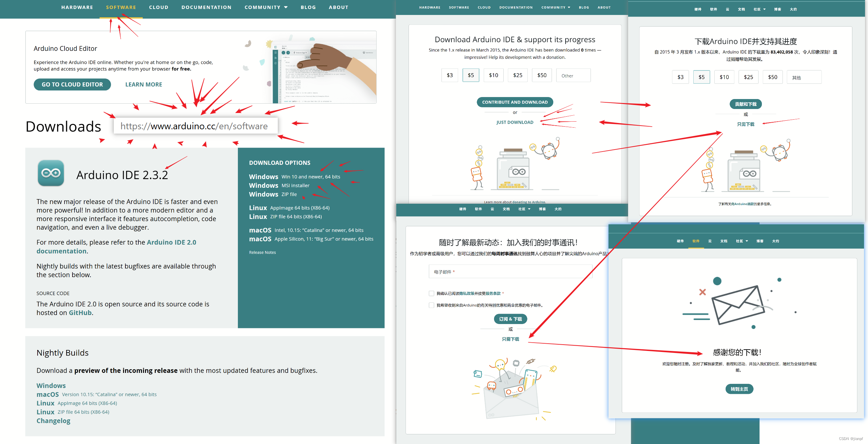The height and width of the screenshot is (444, 868).
Task: Download macOS Apple Silicon Big Sur version
Action: click(x=311, y=239)
